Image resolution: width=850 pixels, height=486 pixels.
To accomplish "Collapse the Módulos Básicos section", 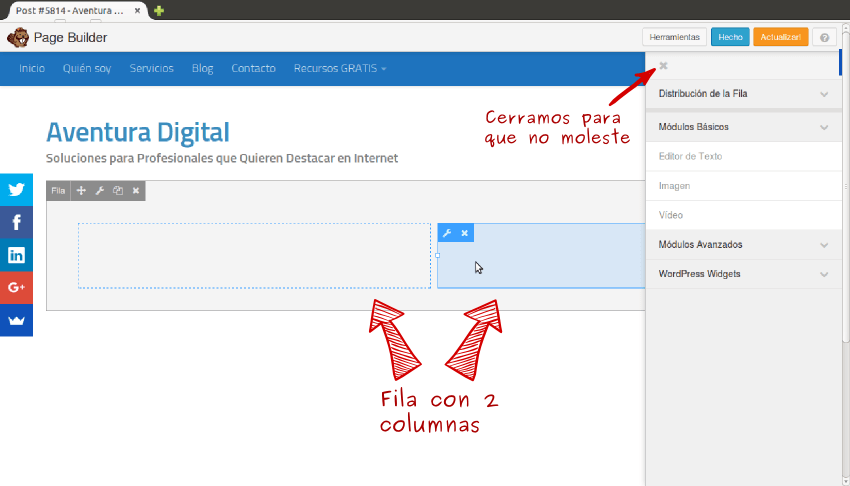I will tap(743, 128).
